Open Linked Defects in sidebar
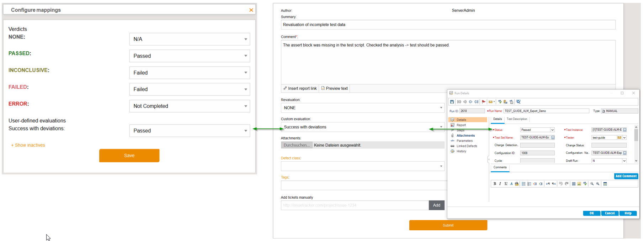This screenshot has height=241, width=644. [467, 146]
